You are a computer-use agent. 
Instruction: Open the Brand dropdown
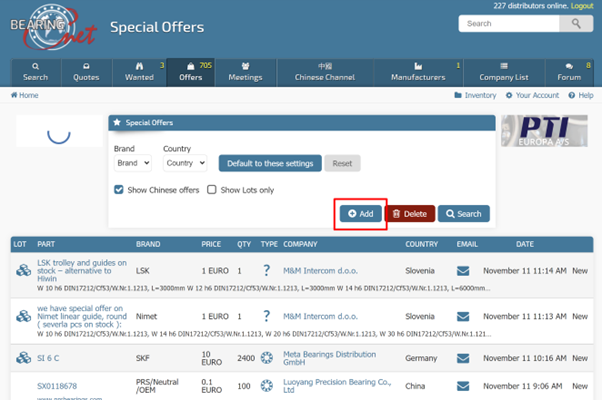(133, 163)
